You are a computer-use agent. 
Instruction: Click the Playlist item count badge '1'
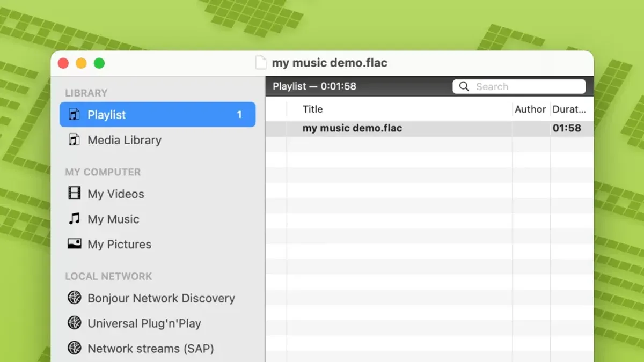tap(239, 114)
